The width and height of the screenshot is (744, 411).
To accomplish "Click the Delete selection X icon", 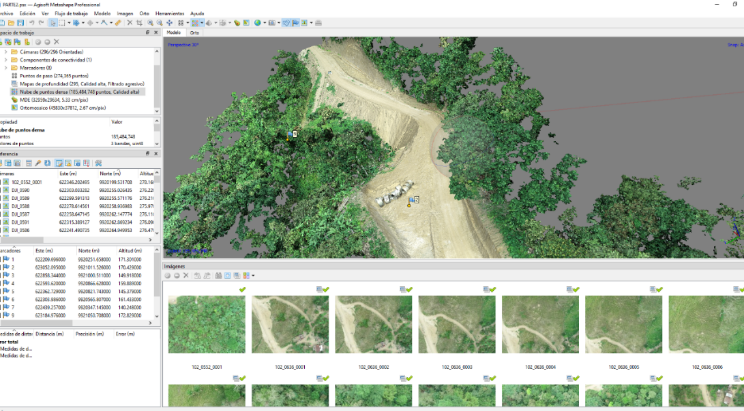I will pyautogui.click(x=131, y=22).
